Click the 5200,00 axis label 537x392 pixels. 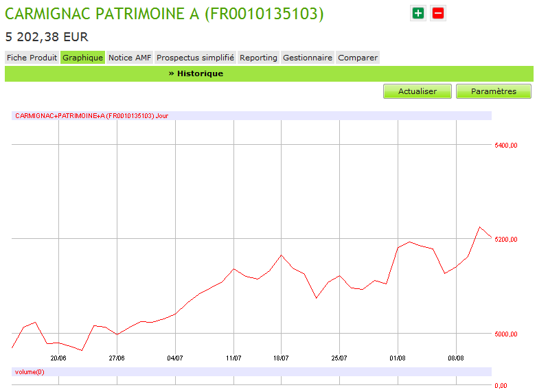pos(506,240)
